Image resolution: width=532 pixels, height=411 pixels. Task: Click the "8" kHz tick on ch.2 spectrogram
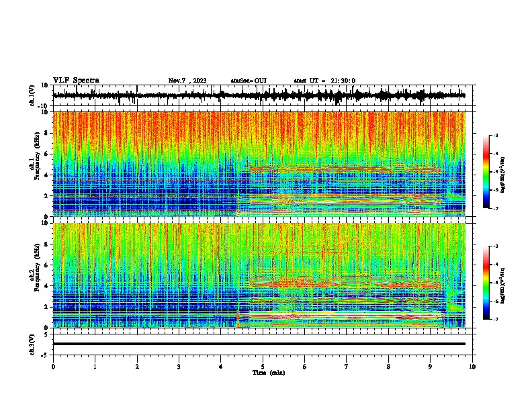47,244
